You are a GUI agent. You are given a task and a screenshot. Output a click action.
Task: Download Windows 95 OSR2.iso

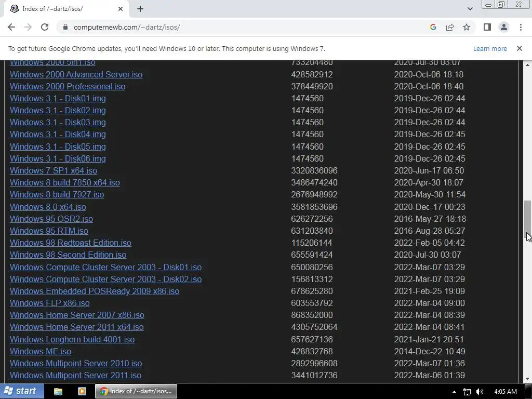tap(51, 219)
